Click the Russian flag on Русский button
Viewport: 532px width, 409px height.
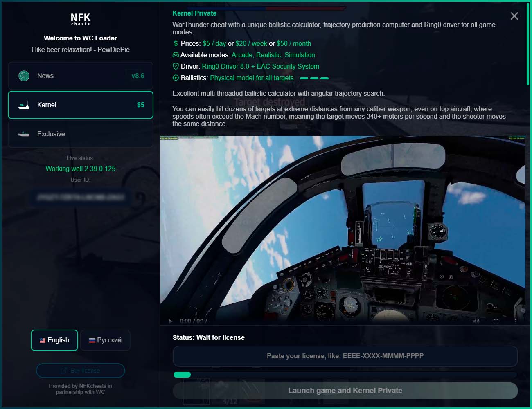pos(92,340)
